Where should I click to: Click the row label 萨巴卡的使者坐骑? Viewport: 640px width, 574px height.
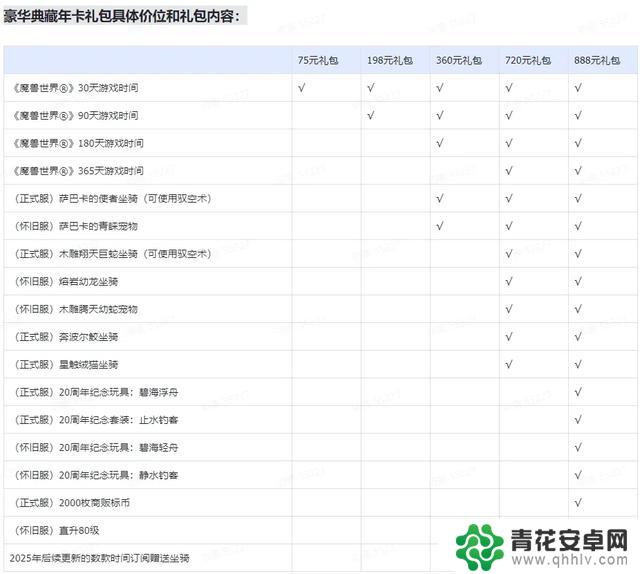(112, 198)
